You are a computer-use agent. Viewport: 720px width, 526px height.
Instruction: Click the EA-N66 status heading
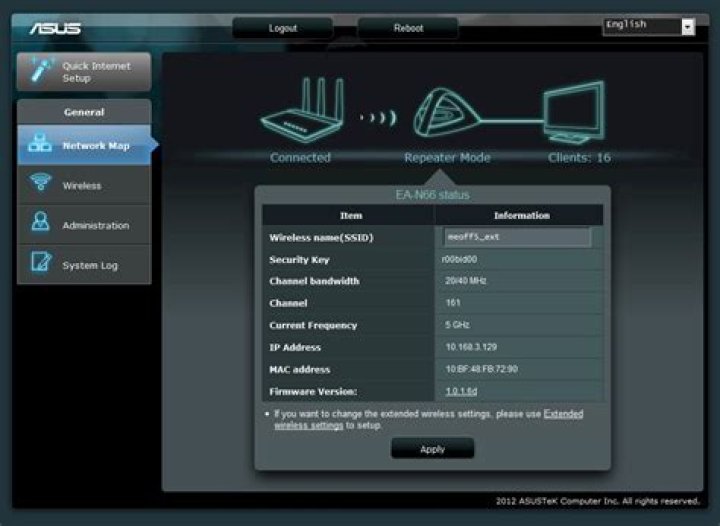pos(433,195)
